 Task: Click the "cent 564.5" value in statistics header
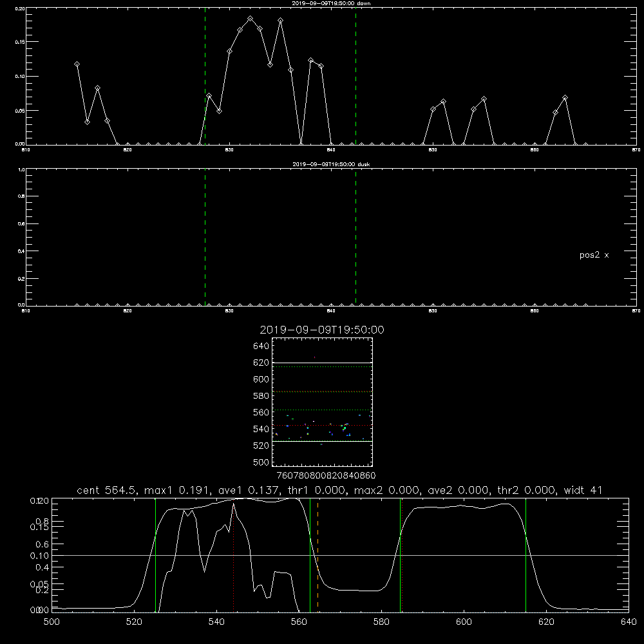[106, 490]
